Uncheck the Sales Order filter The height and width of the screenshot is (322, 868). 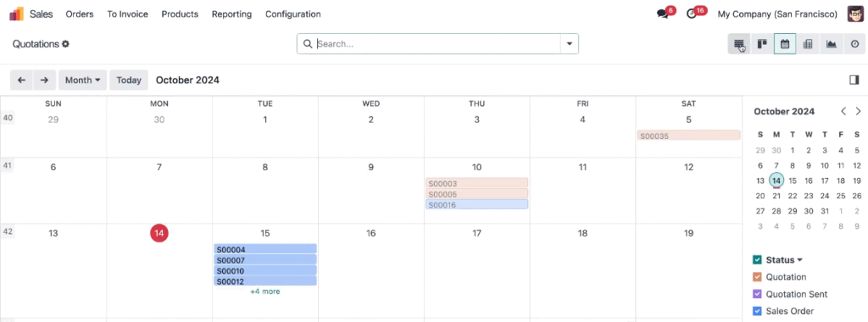[x=757, y=311]
